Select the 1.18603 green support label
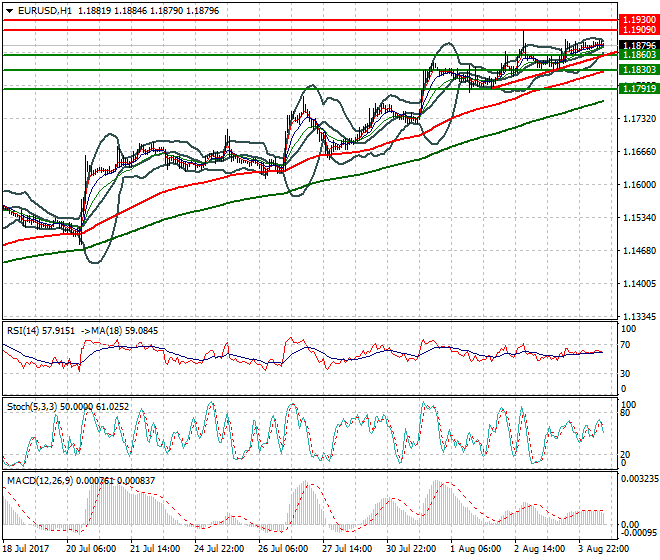Screen dimensions: 660x560 coord(639,55)
